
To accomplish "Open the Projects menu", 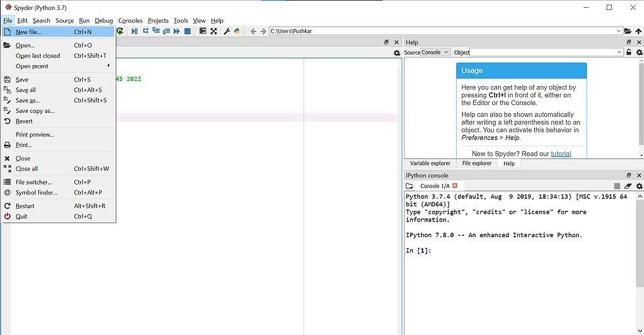I will [x=158, y=20].
